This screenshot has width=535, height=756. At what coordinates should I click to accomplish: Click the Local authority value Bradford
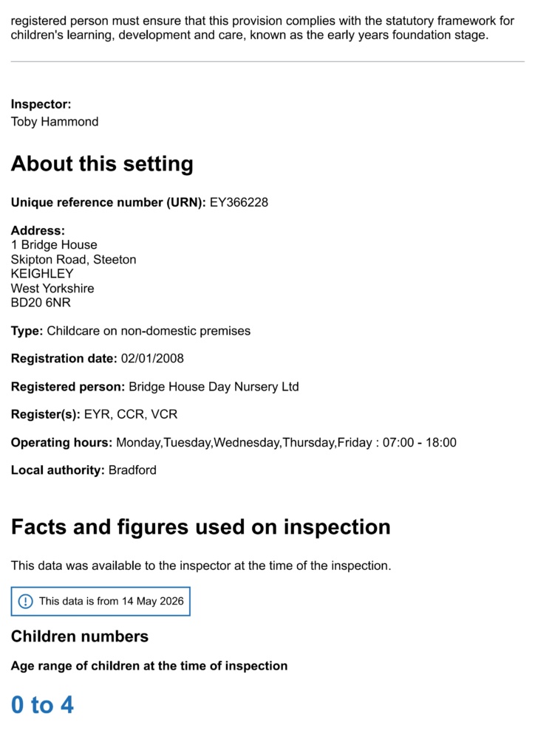click(x=132, y=470)
